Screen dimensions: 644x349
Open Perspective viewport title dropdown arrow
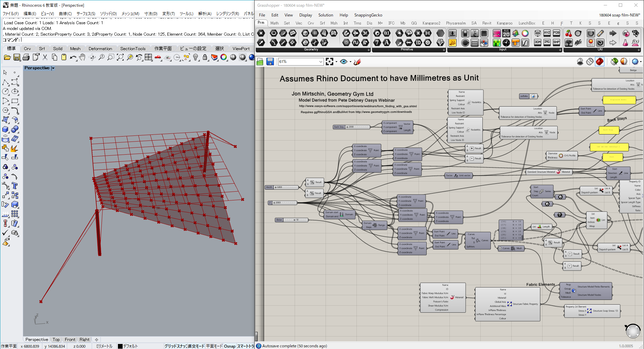coord(53,68)
